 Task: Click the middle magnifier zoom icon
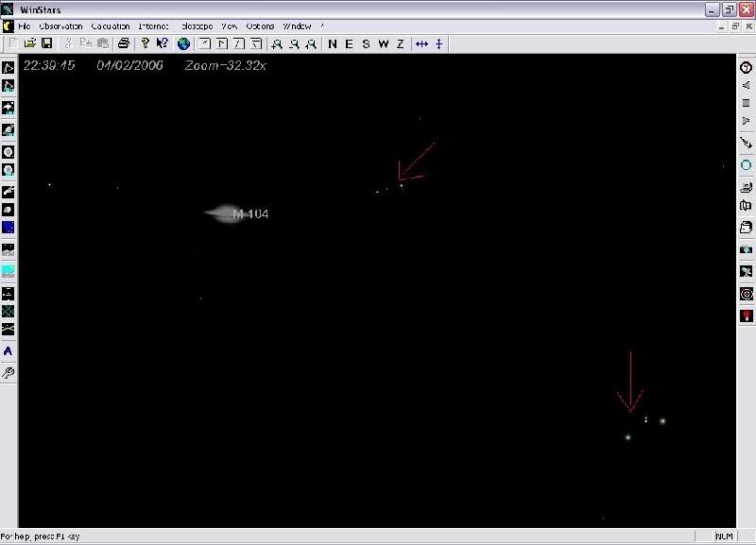coord(294,44)
